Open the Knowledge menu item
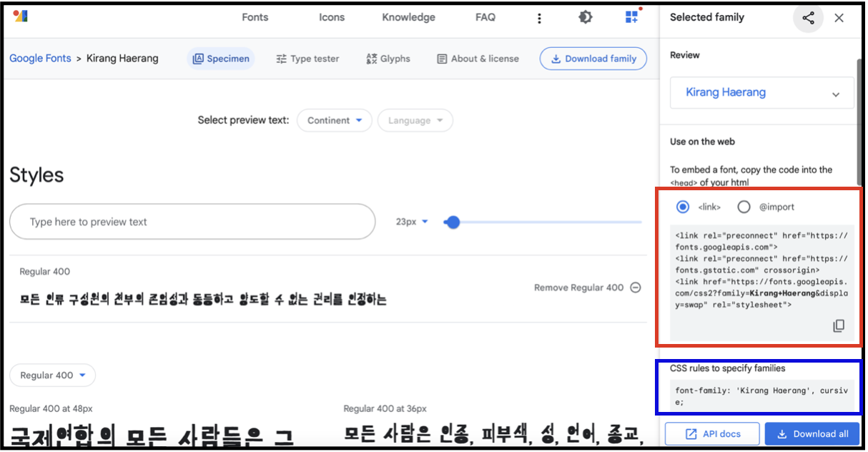This screenshot has height=452, width=868. (408, 17)
